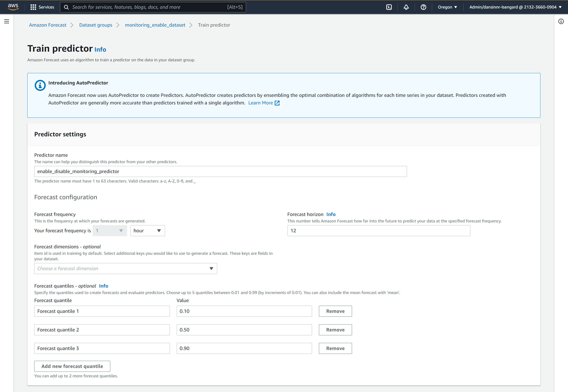
Task: Click Add new forecast quantile button
Action: click(72, 366)
